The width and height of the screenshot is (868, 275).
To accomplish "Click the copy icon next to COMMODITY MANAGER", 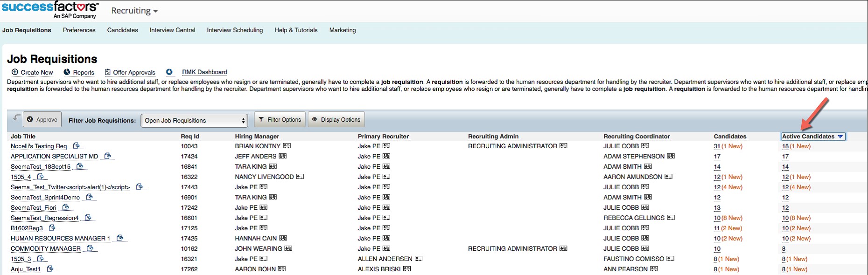I will pyautogui.click(x=91, y=248).
